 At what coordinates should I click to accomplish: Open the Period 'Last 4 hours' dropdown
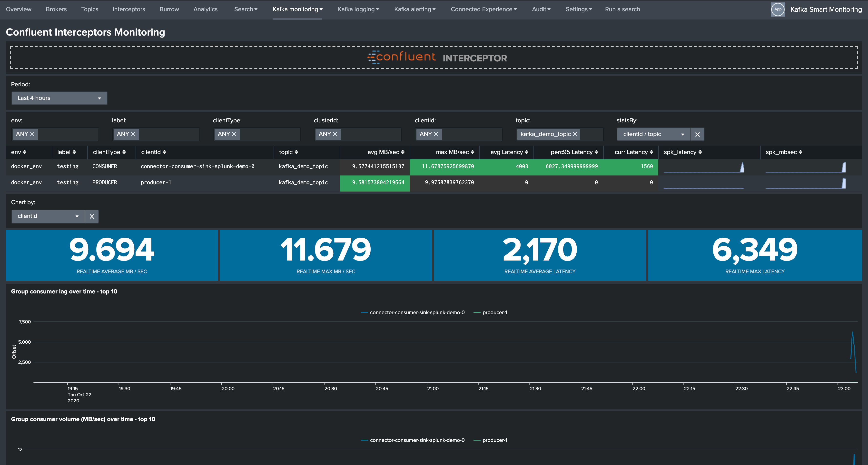pos(59,98)
